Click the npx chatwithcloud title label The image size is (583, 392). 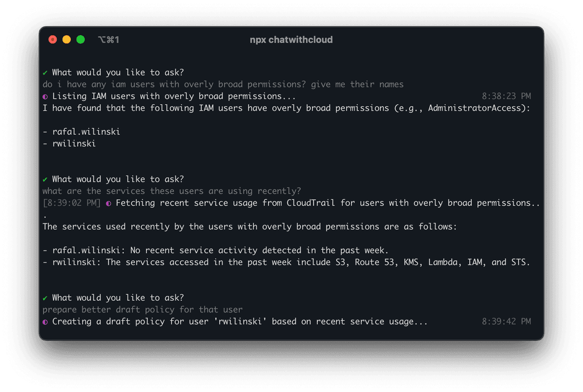(291, 39)
